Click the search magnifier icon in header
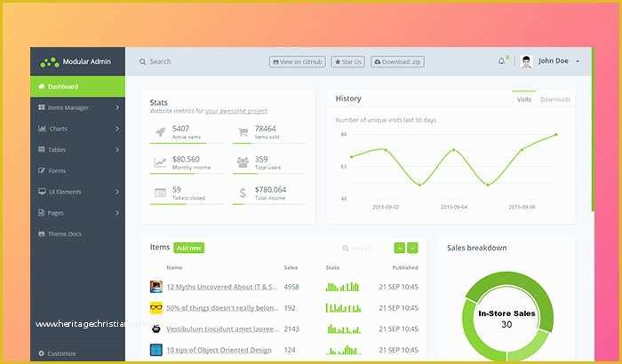 click(x=142, y=62)
